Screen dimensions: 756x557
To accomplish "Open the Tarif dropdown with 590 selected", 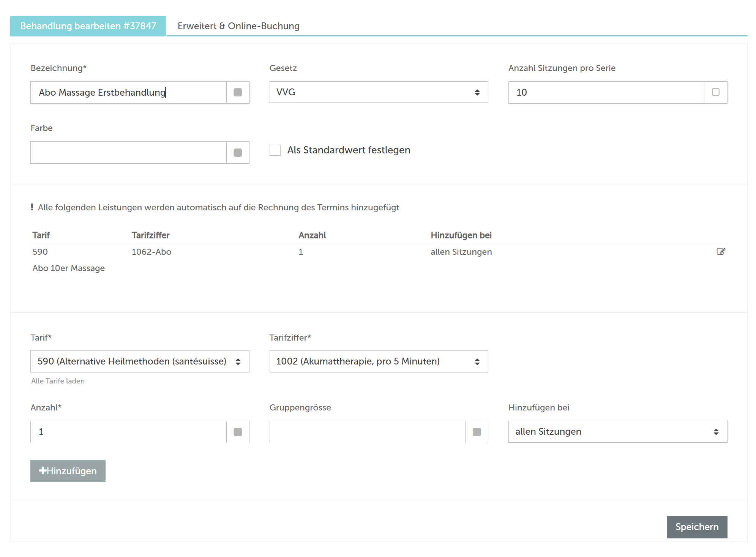I will (139, 361).
